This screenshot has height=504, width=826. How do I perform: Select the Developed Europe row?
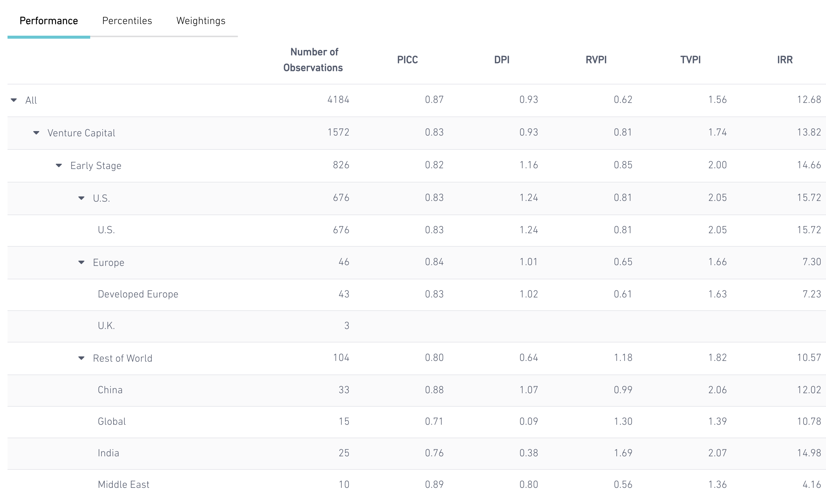[138, 294]
